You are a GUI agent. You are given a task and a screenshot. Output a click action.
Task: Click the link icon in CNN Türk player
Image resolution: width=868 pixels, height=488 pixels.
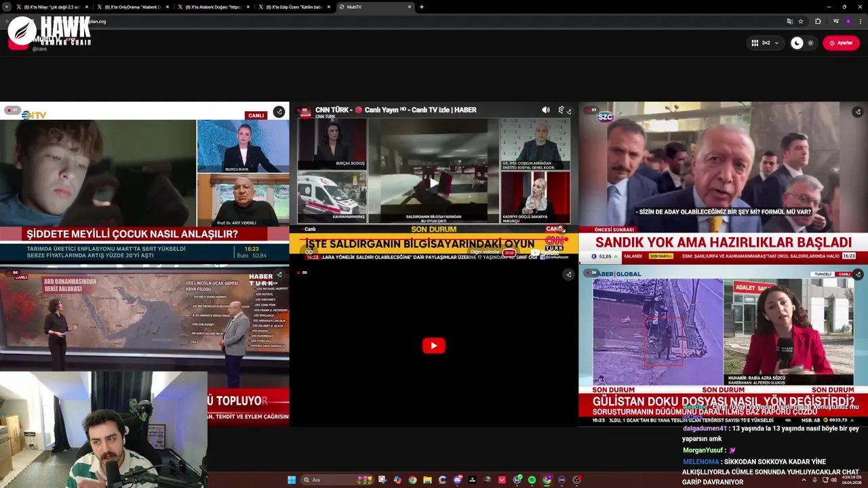click(x=309, y=252)
